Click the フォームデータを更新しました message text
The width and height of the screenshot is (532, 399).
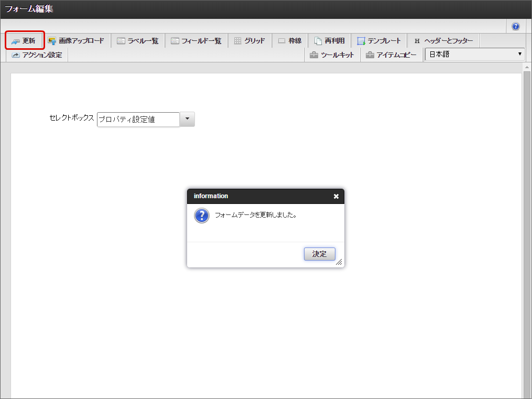tap(256, 215)
